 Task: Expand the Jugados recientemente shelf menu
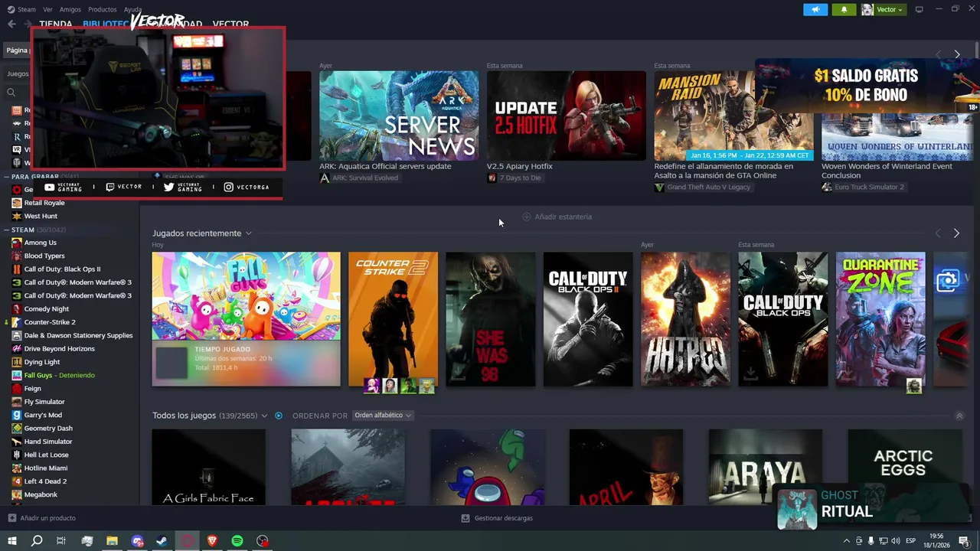point(248,233)
